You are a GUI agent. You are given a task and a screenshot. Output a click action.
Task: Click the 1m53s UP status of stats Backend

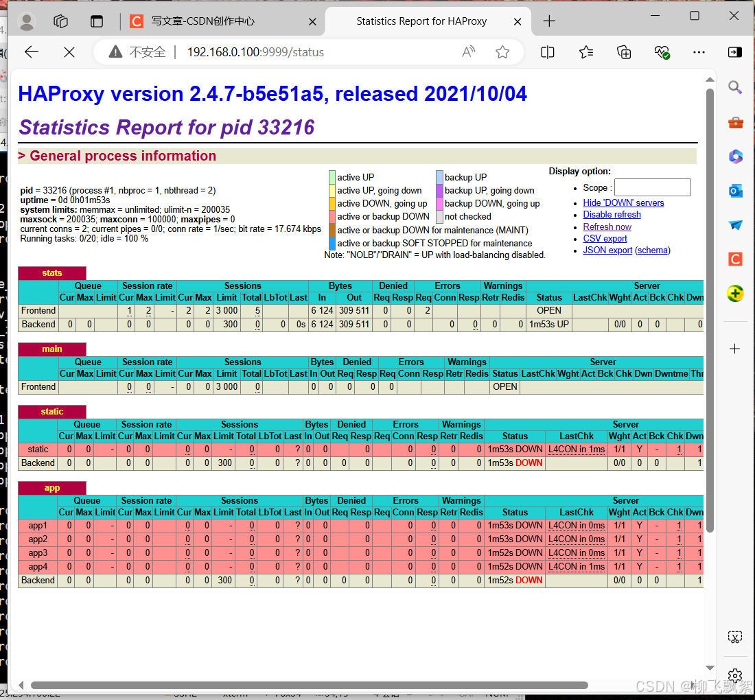[x=549, y=325]
